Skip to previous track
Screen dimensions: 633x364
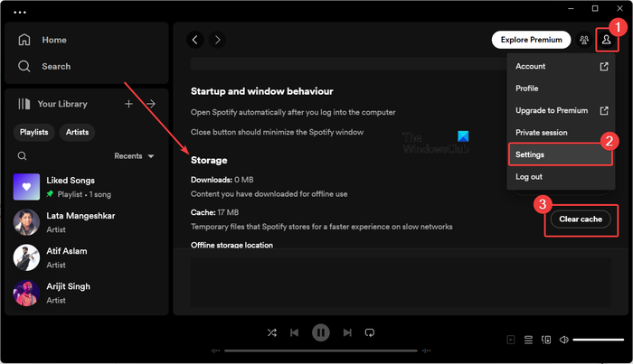click(x=294, y=332)
